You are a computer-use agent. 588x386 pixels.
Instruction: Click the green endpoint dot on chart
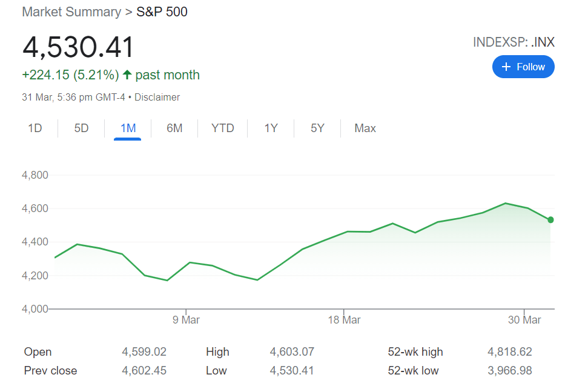[x=550, y=220]
